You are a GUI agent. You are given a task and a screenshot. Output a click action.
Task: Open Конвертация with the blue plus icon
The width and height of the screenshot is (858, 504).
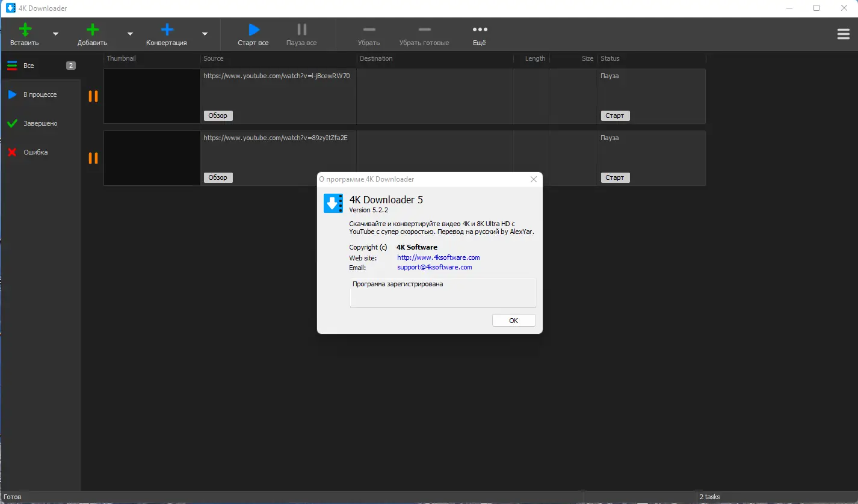pyautogui.click(x=166, y=28)
